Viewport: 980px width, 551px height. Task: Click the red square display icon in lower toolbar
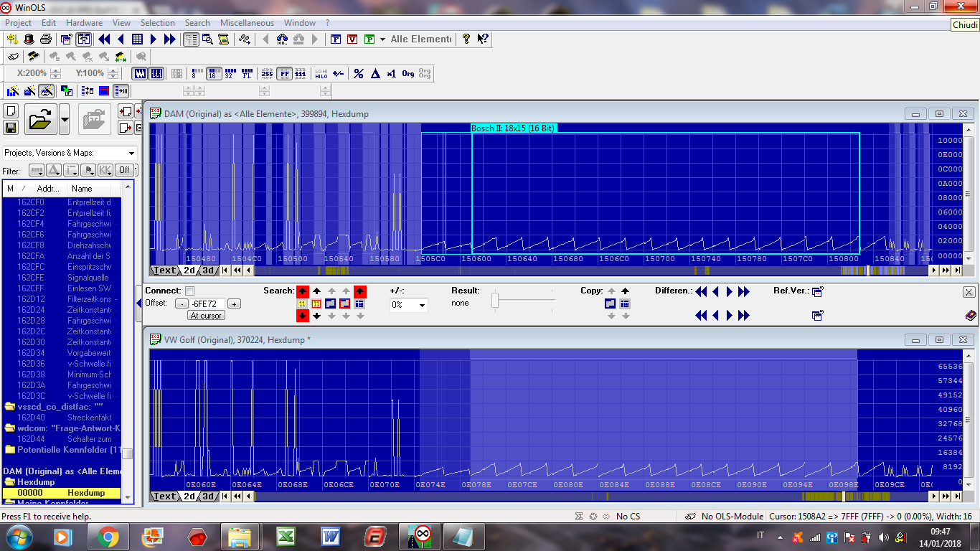click(104, 91)
